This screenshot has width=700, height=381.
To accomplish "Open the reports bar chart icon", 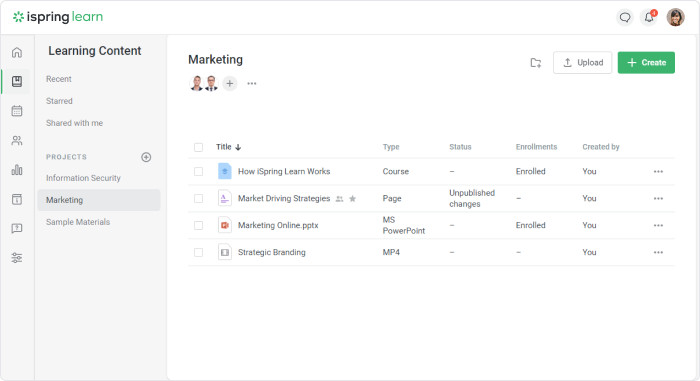I will click(x=17, y=170).
